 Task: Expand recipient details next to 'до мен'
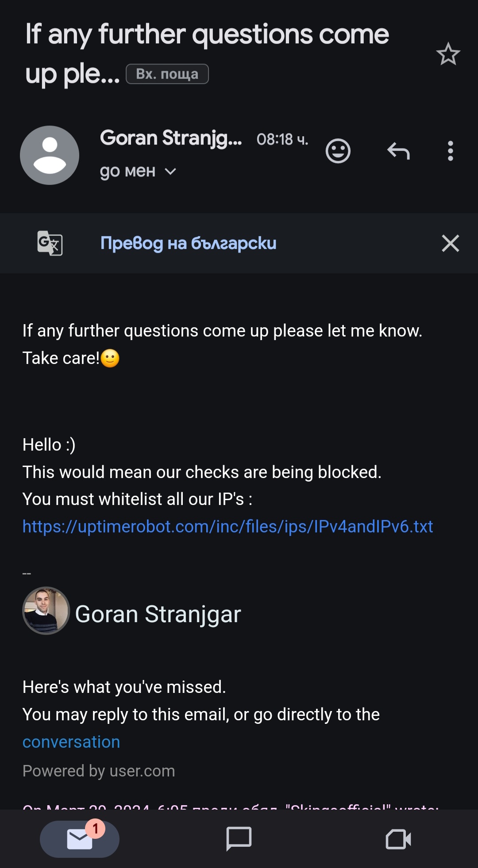pyautogui.click(x=170, y=172)
